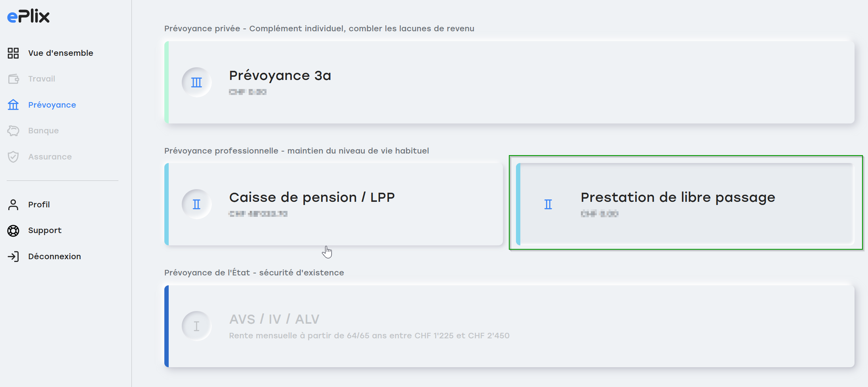
Task: Click the pillar III icon on Prévoyance 3a
Action: [x=196, y=82]
